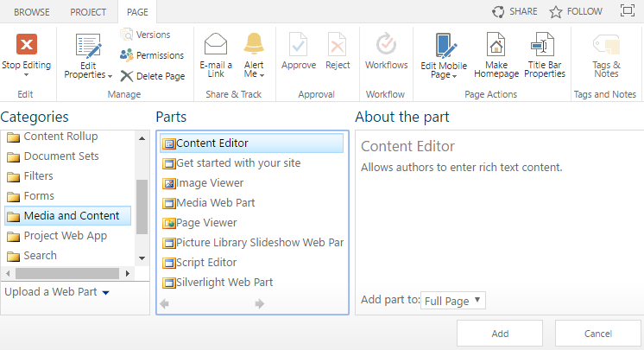This screenshot has height=350, width=644.
Task: Expand the Add part to dropdown
Action: click(x=453, y=301)
